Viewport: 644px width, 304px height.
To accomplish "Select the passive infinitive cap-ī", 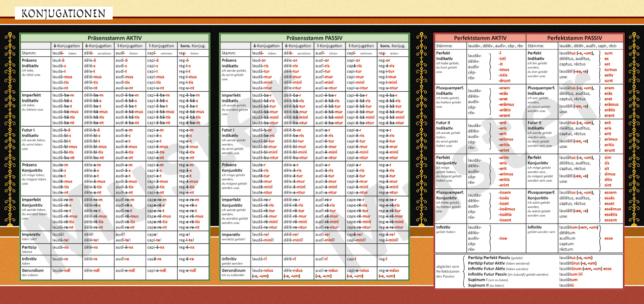I will [352, 259].
